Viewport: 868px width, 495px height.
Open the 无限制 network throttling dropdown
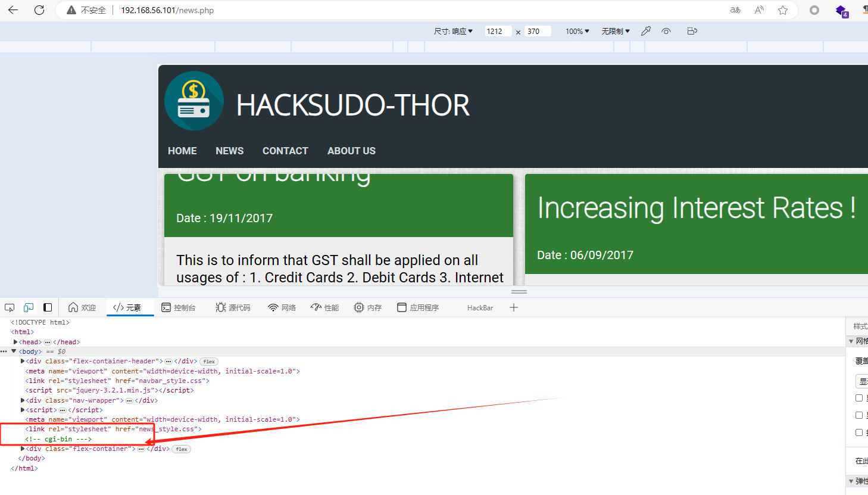[614, 31]
